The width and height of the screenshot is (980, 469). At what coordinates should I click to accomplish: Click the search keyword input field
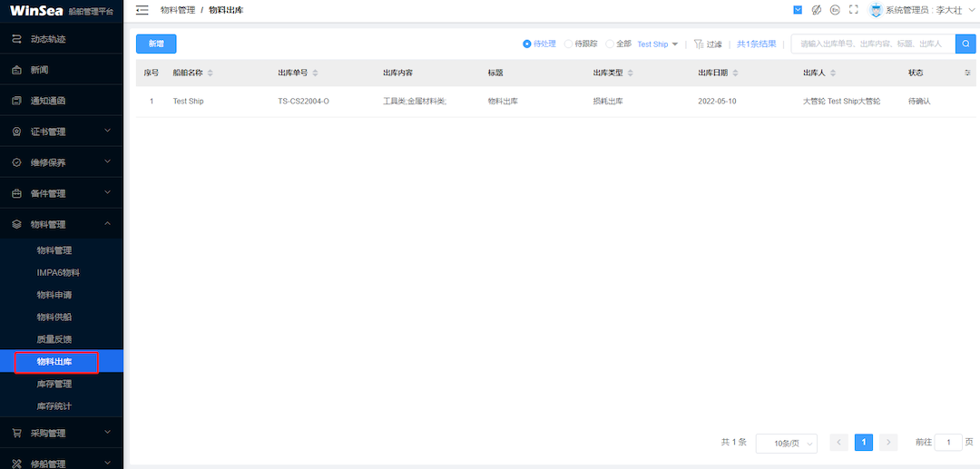coord(873,44)
